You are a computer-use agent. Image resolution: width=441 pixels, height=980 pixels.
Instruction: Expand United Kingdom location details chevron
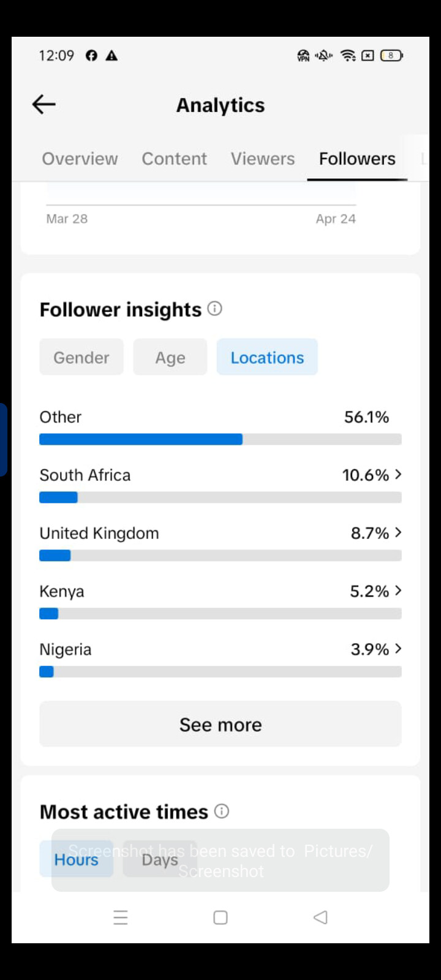pos(398,533)
